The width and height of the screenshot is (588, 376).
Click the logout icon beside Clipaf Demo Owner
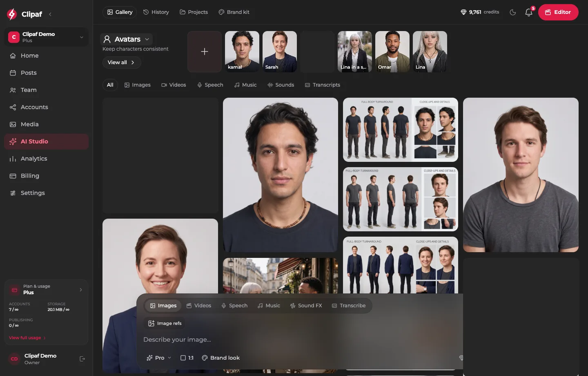[82, 359]
